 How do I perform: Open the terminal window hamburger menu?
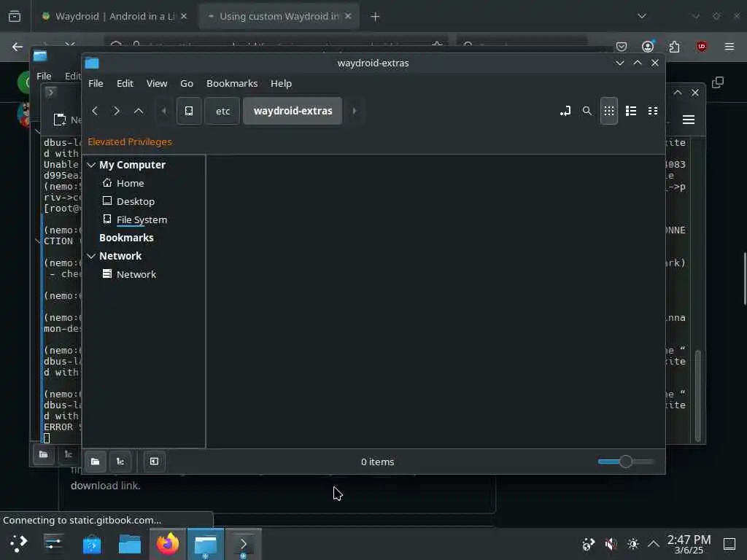pos(689,120)
